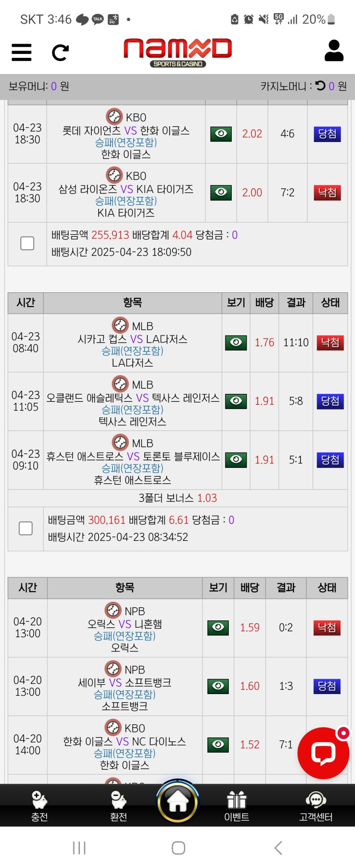Check the 255,913 bet slip checkbox
Image resolution: width=355 pixels, height=868 pixels.
(x=27, y=243)
